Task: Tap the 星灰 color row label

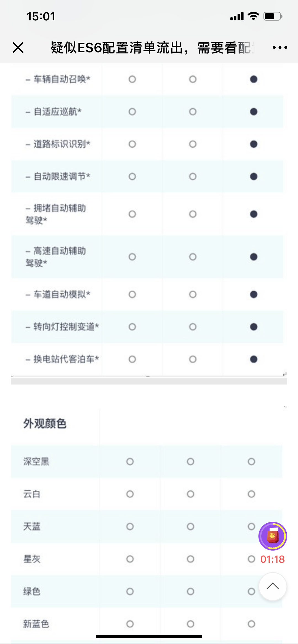Action: [32, 559]
